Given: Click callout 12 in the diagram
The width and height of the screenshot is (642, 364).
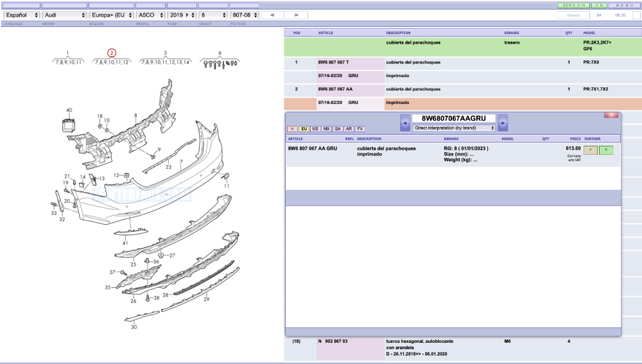Looking at the screenshot, I should point(116,175).
